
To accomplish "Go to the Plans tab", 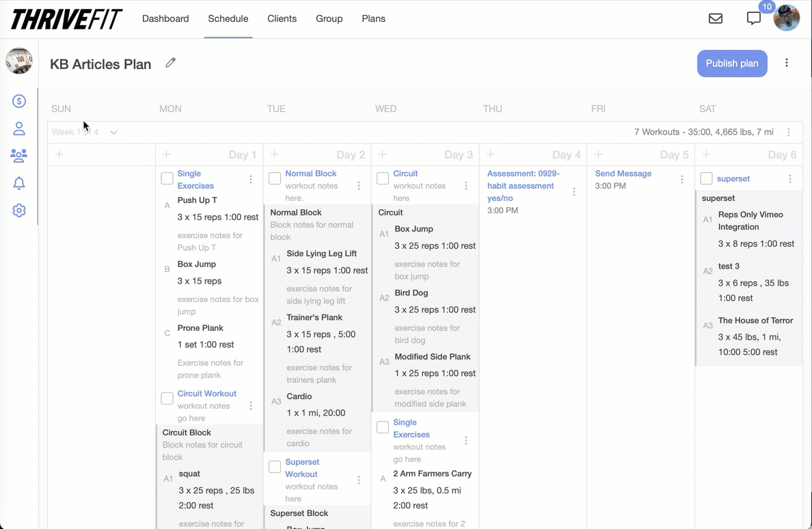I will (373, 18).
